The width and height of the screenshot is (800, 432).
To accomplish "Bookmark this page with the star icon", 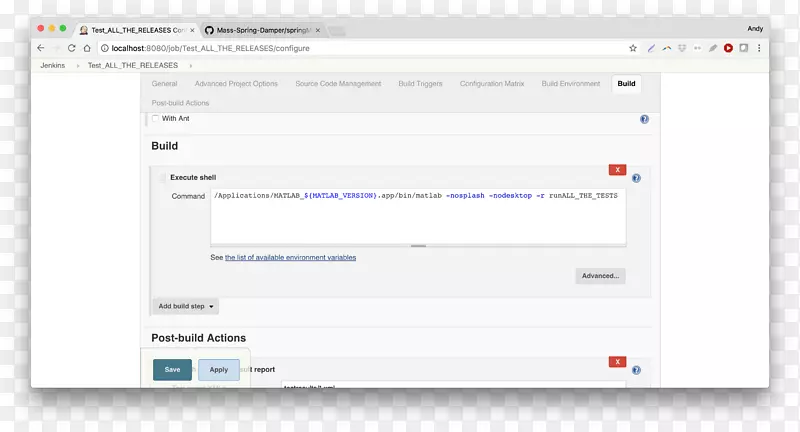I will click(x=632, y=48).
